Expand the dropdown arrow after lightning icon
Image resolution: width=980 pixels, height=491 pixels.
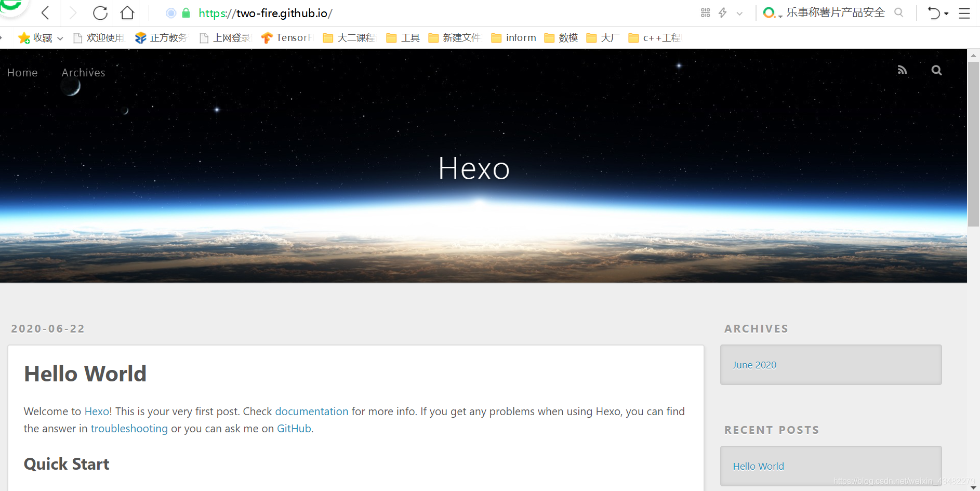(739, 14)
